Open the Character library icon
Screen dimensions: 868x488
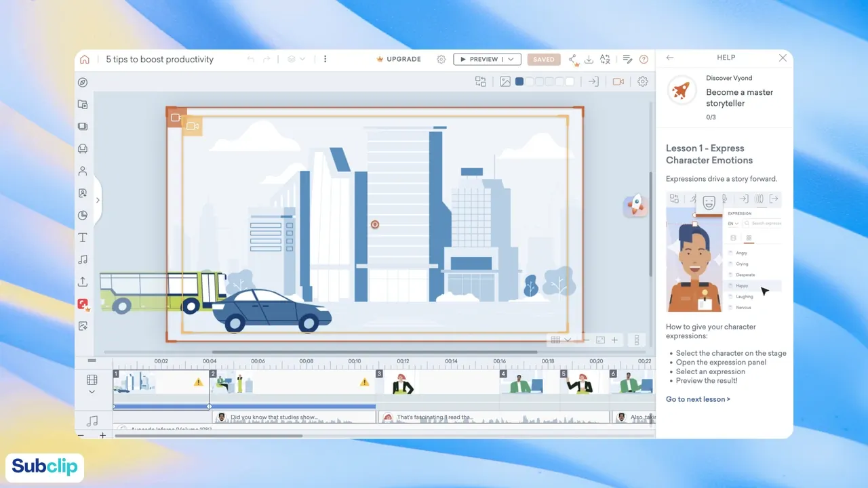83,171
